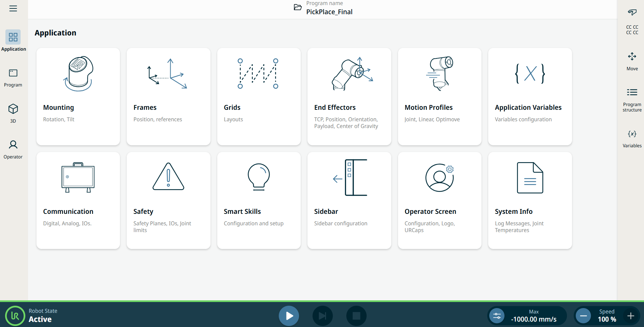
Task: Expand the Program structure panel
Action: (x=632, y=100)
